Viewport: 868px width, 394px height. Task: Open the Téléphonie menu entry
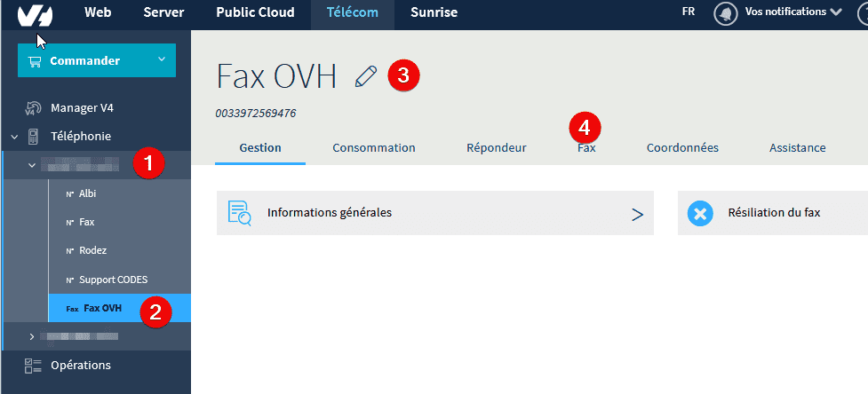click(81, 136)
